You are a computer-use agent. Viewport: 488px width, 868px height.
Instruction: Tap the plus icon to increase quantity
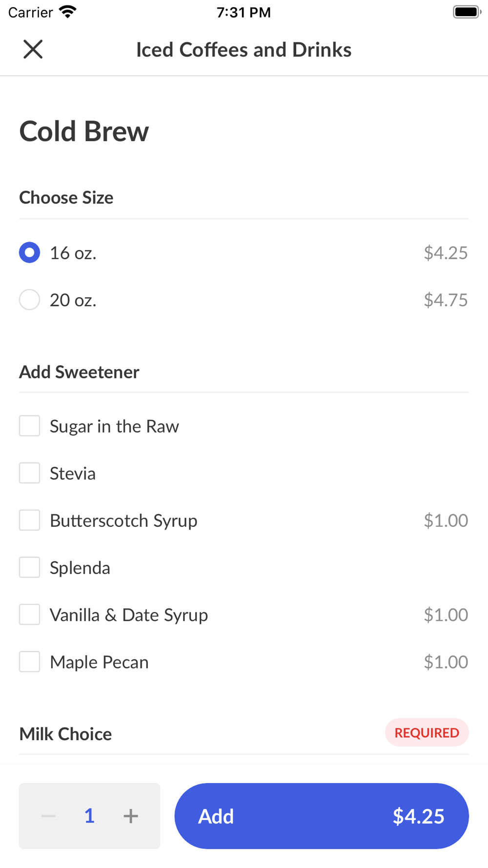pyautogui.click(x=130, y=816)
